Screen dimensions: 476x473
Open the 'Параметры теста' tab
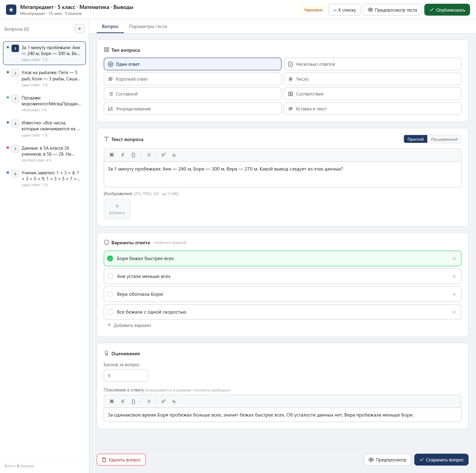[148, 26]
